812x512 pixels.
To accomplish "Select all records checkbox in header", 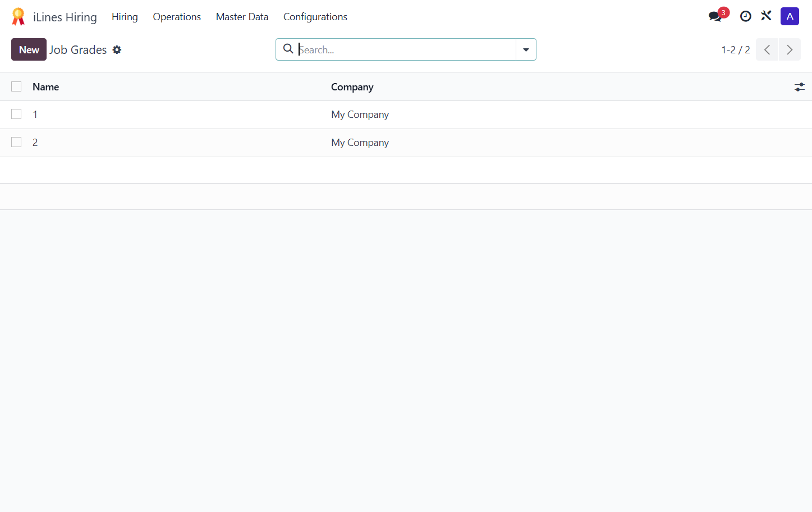I will (x=16, y=86).
